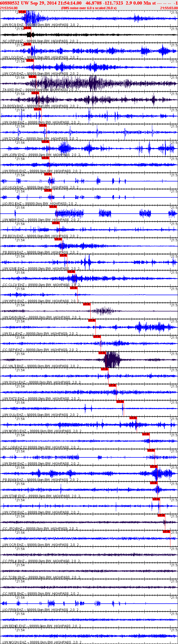Screen dimensions: 178x644
Task: Click the end time 21:55:03.00 label
Action: coord(169,8)
